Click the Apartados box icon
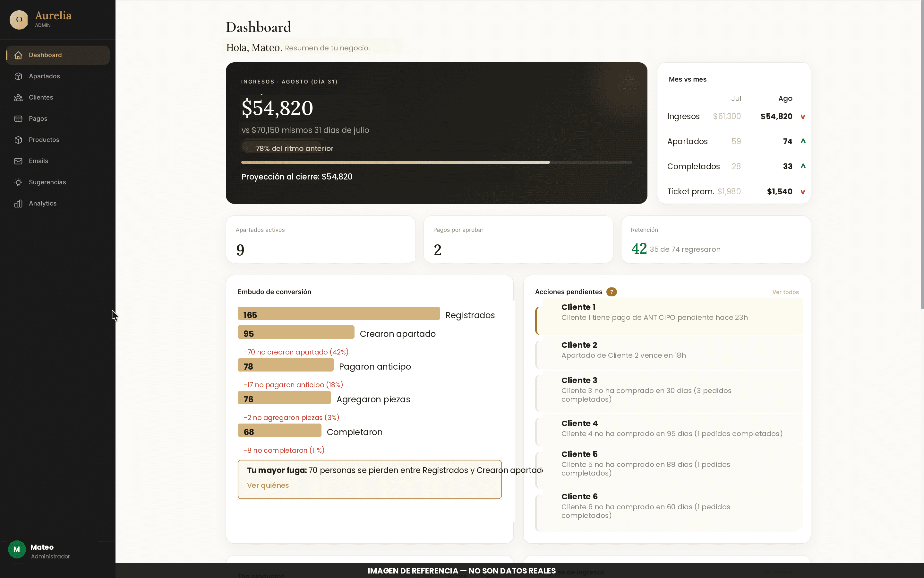The image size is (924, 578). 18,76
